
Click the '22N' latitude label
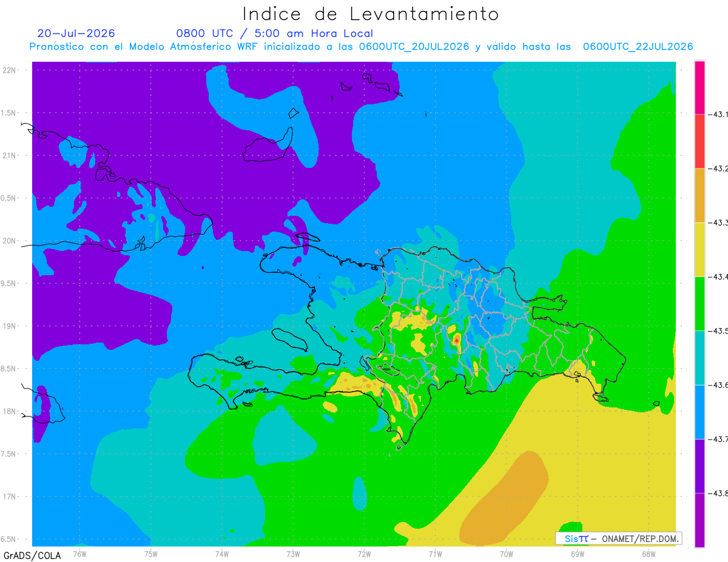coord(10,70)
